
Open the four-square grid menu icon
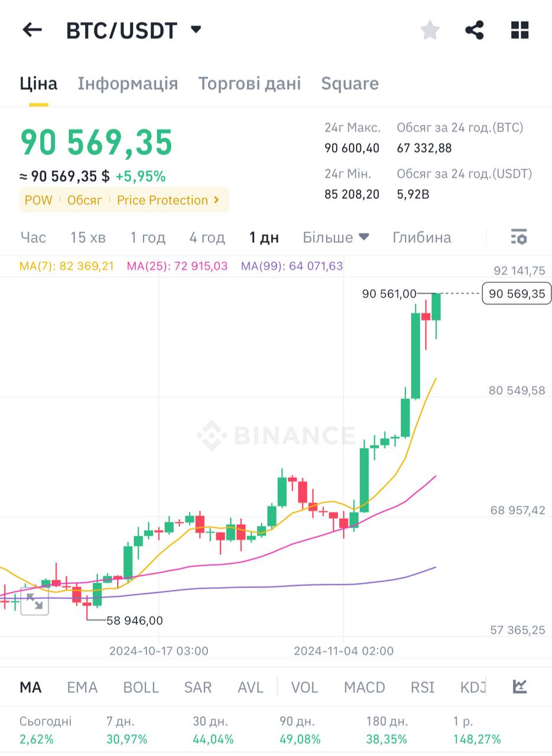tap(519, 30)
